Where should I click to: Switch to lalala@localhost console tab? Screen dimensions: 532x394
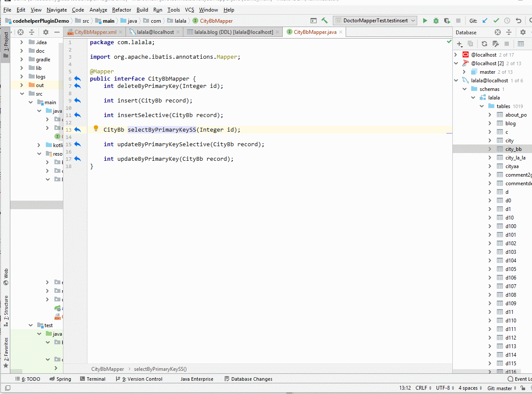[154, 32]
